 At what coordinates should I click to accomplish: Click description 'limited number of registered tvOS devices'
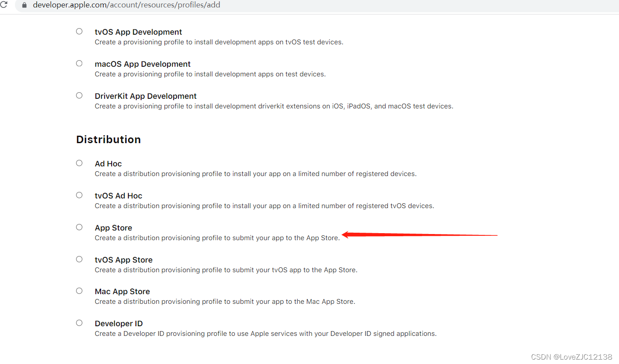click(265, 206)
